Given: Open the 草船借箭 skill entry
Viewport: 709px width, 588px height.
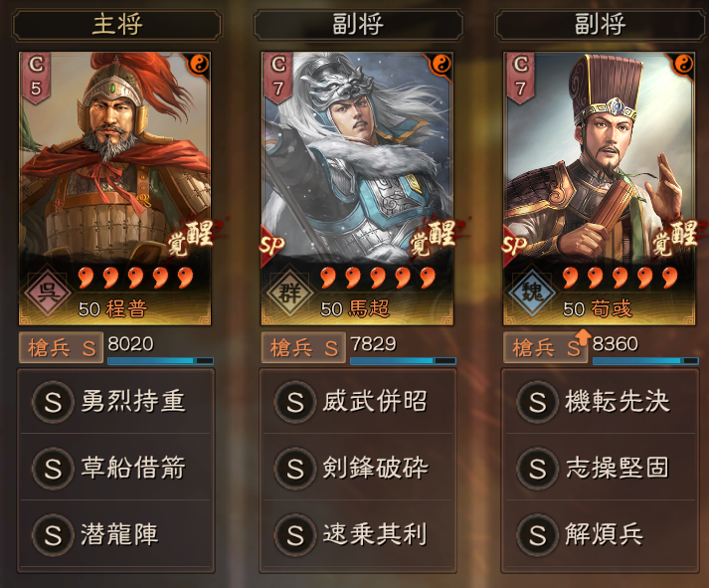Looking at the screenshot, I should (x=115, y=468).
